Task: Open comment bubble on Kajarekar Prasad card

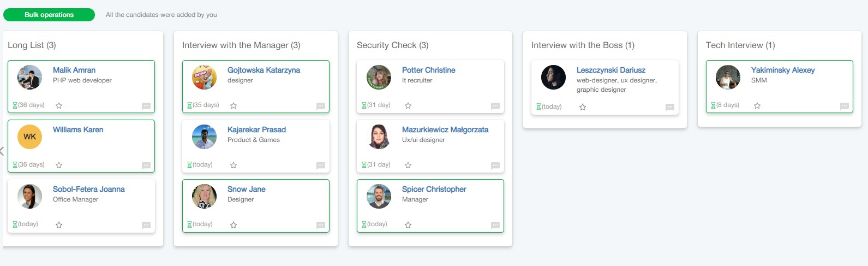Action: [321, 165]
